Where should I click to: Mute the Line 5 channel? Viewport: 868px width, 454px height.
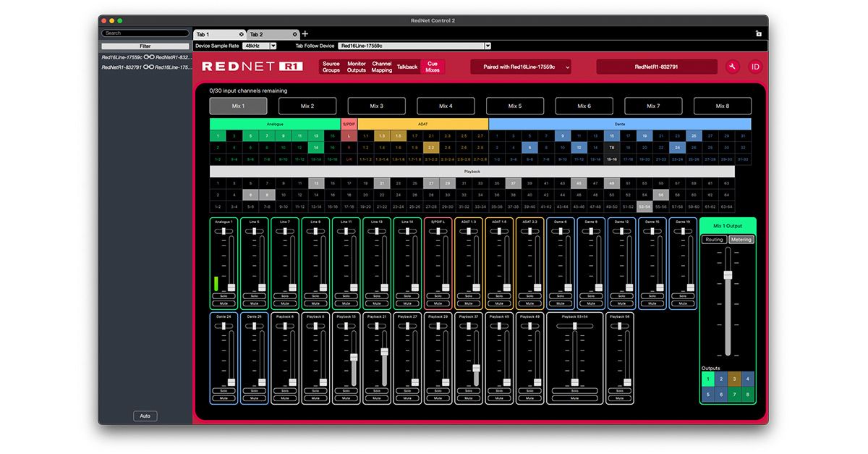(x=254, y=302)
